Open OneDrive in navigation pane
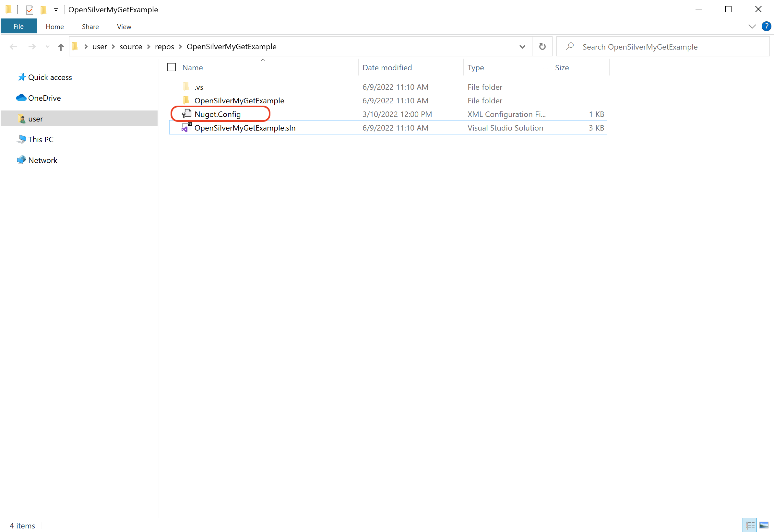This screenshot has width=774, height=532. (45, 98)
